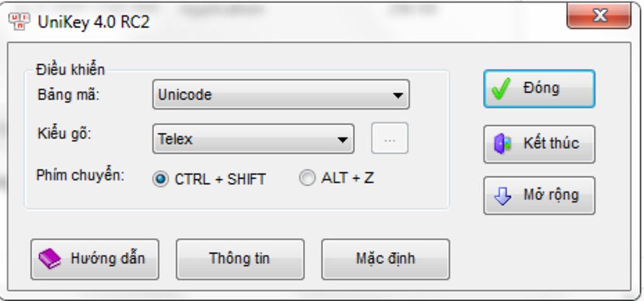This screenshot has width=644, height=301.
Task: Select the ALT + Z switch key option
Action: [307, 178]
